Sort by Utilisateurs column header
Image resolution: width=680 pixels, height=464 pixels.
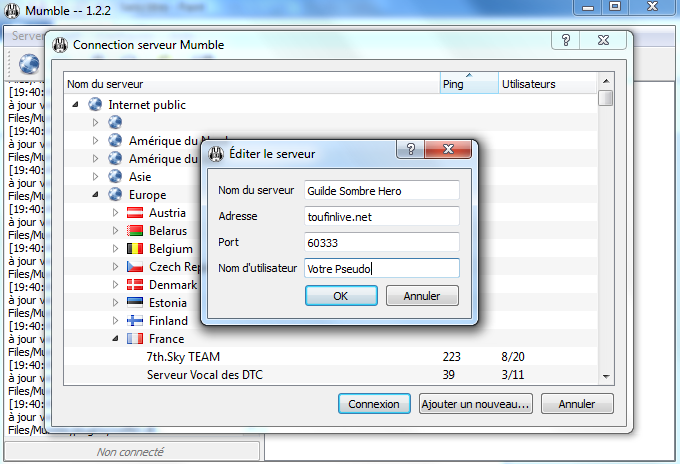click(x=548, y=83)
